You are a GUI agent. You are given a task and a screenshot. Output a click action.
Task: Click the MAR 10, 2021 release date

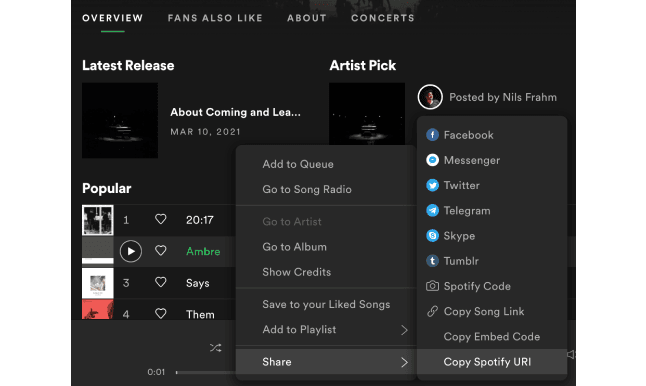pos(205,132)
